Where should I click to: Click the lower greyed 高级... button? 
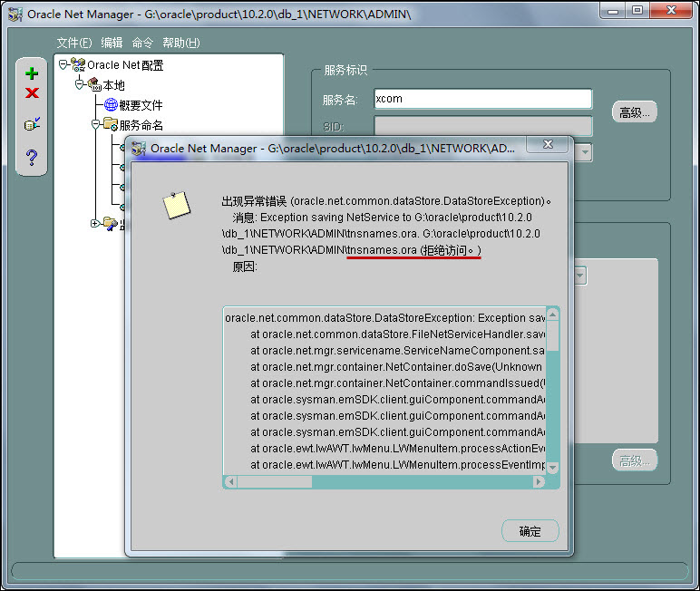pyautogui.click(x=634, y=460)
